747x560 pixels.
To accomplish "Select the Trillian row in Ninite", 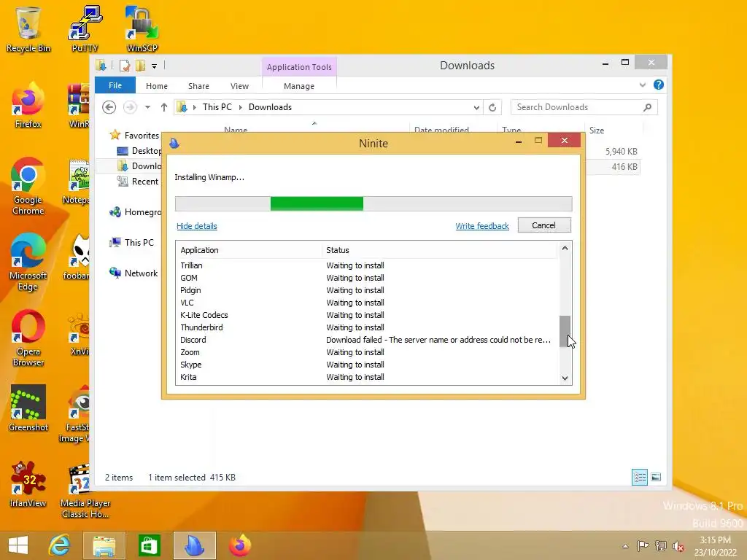I will [x=366, y=265].
